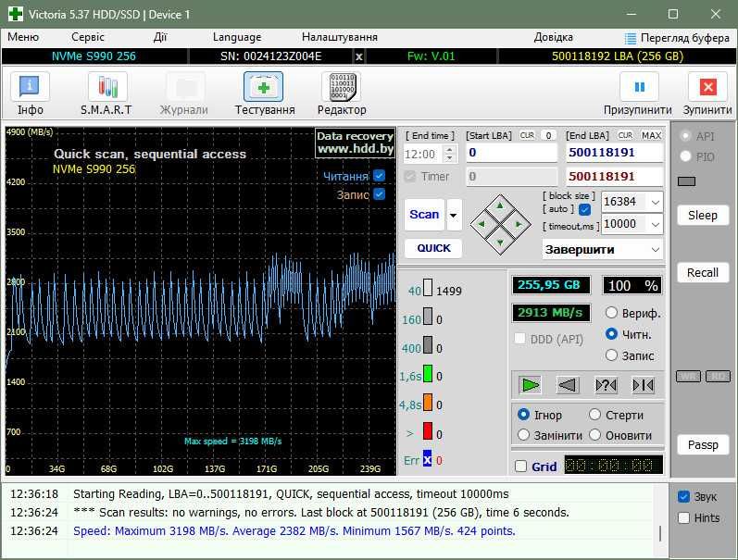Open the S.M.A.R.T attributes view
The width and height of the screenshot is (738, 560).
pos(106,93)
